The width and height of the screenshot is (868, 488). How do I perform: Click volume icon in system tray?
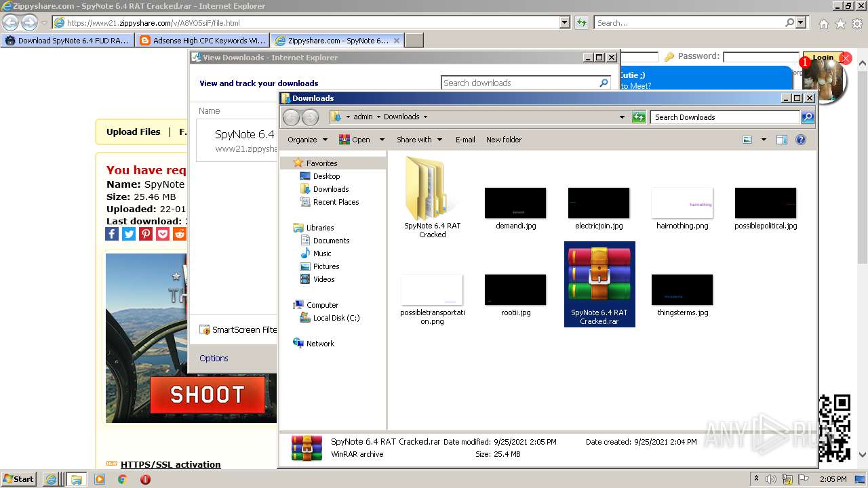pos(770,479)
